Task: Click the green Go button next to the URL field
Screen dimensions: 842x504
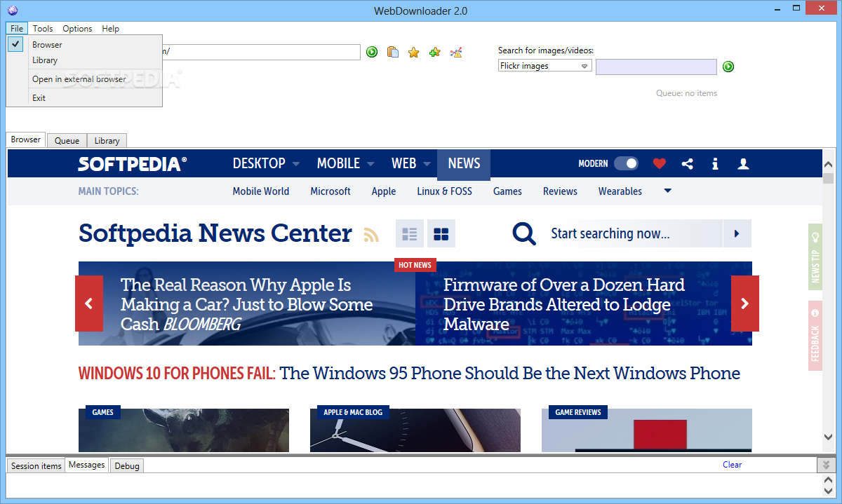Action: coord(372,52)
